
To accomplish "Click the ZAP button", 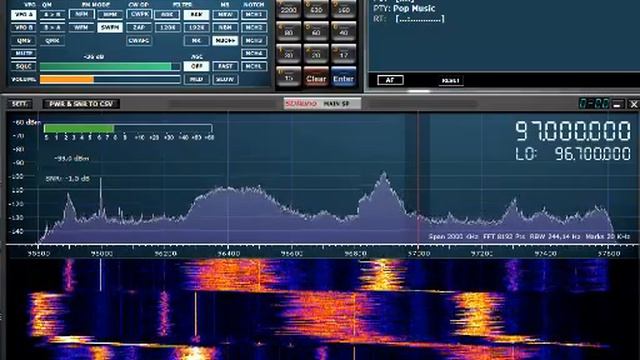I will click(139, 28).
